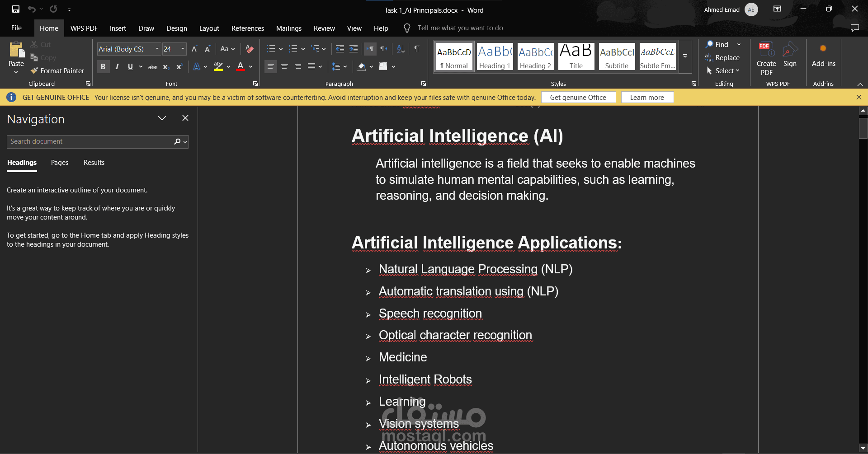Apply the red font color swatch
The width and height of the screenshot is (868, 454).
[x=241, y=67]
